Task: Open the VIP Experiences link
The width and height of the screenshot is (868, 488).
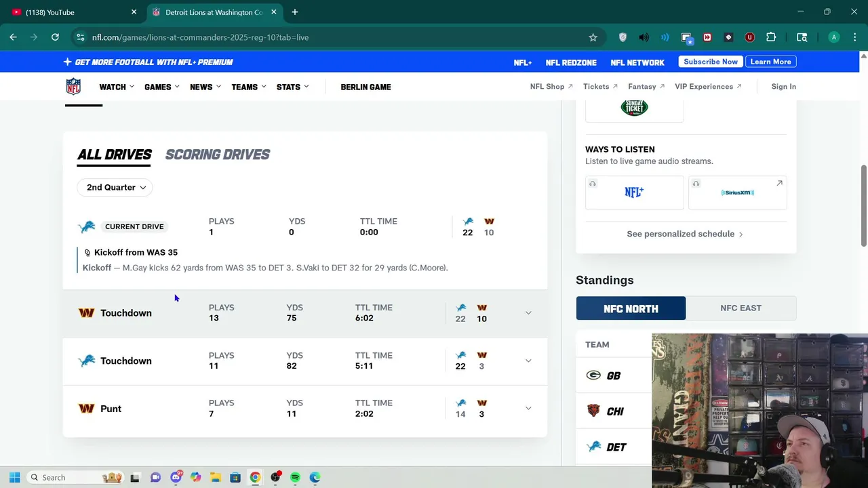Action: pos(708,87)
